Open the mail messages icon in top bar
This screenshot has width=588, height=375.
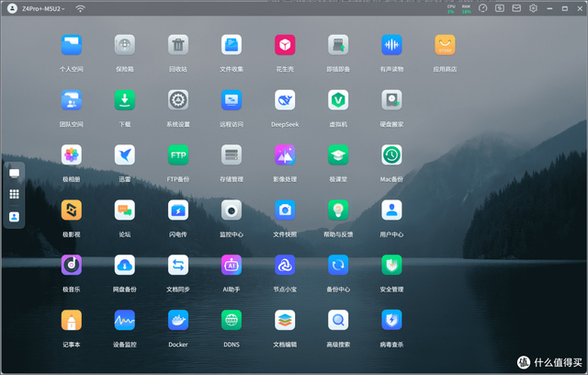(x=516, y=8)
